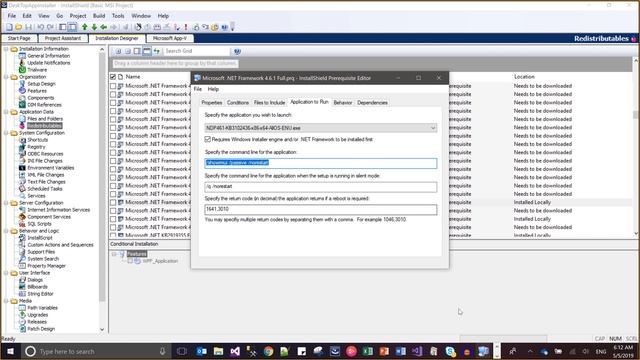Click the Open folder toolbar icon
This screenshot has width=640, height=360.
[18, 27]
